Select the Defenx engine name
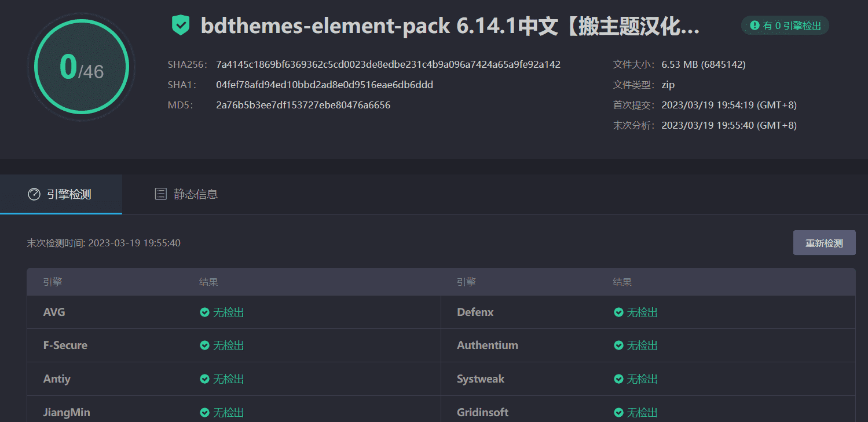Image resolution: width=868 pixels, height=422 pixels. pos(475,312)
